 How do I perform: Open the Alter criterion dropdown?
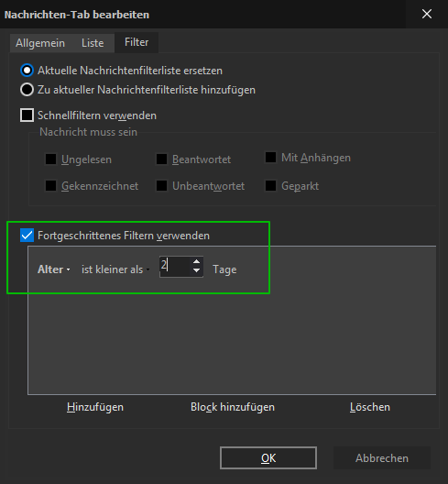(x=54, y=269)
